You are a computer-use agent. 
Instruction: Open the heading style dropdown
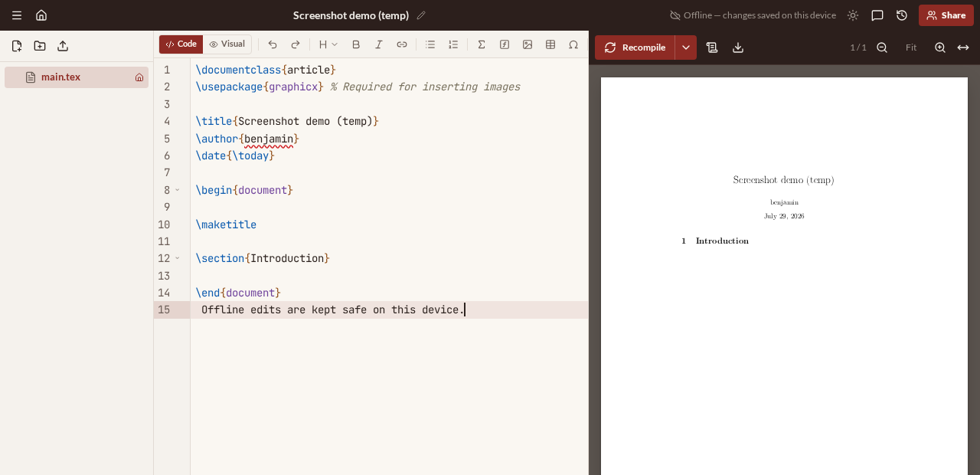pyautogui.click(x=328, y=44)
